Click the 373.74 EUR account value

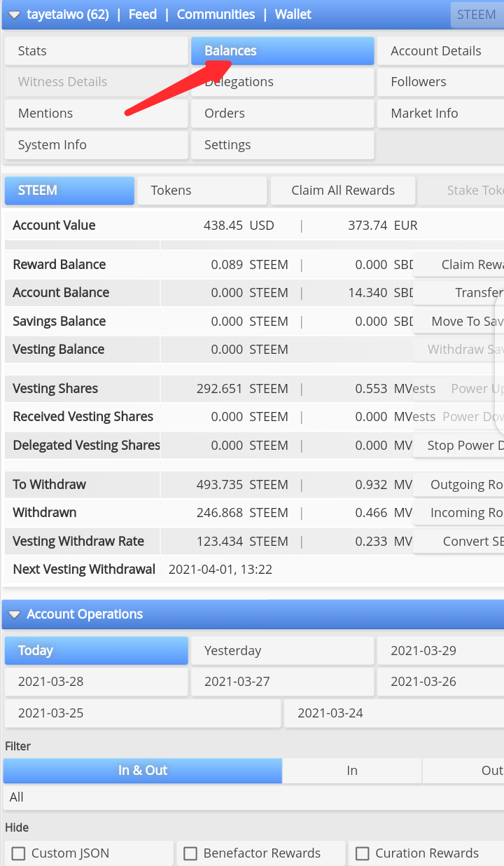click(x=382, y=226)
